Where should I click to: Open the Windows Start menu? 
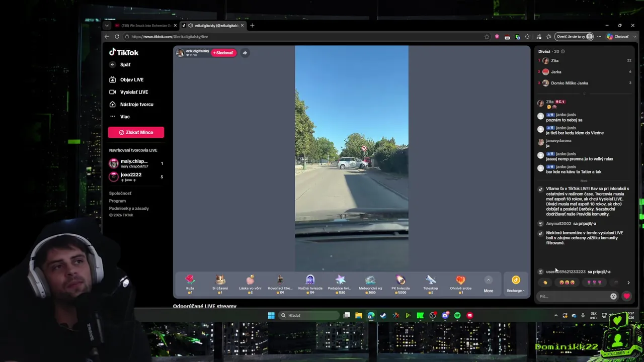(x=271, y=315)
